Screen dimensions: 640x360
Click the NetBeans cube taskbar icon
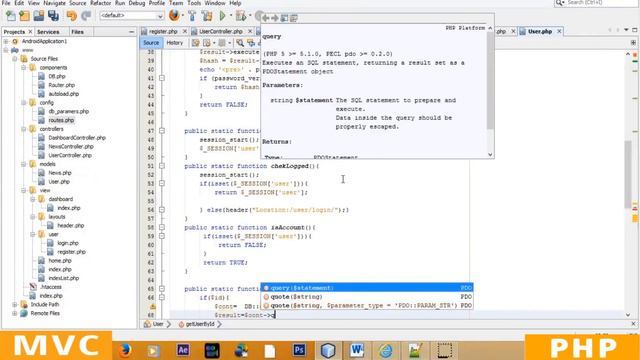click(x=328, y=350)
